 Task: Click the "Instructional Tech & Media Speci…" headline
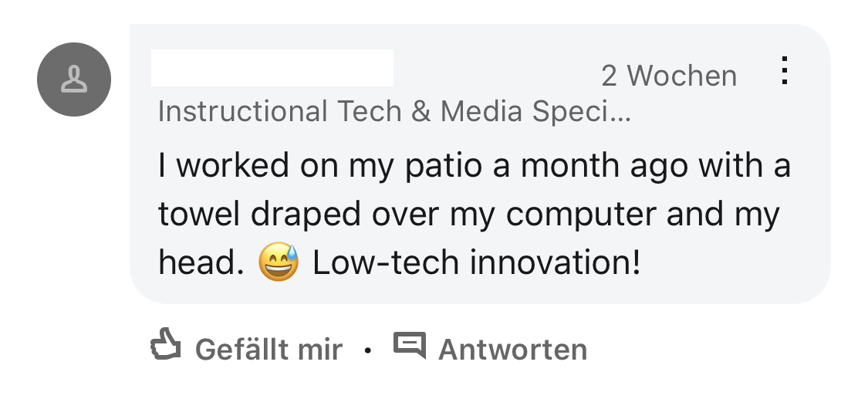394,113
